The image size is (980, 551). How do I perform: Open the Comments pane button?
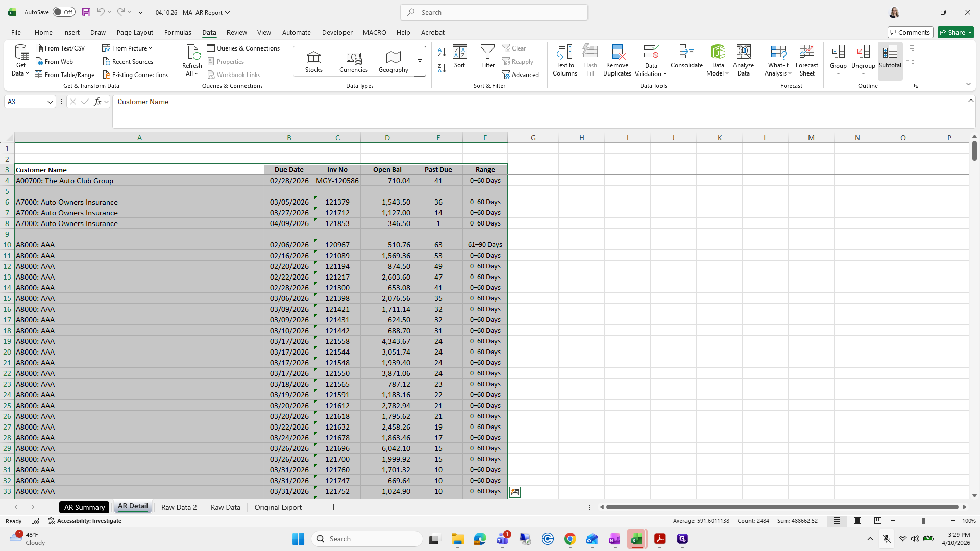tap(910, 32)
